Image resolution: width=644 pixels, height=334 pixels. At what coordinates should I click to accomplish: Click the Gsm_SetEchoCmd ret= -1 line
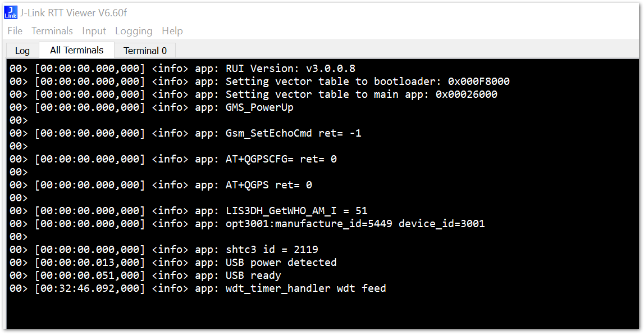[x=186, y=133]
